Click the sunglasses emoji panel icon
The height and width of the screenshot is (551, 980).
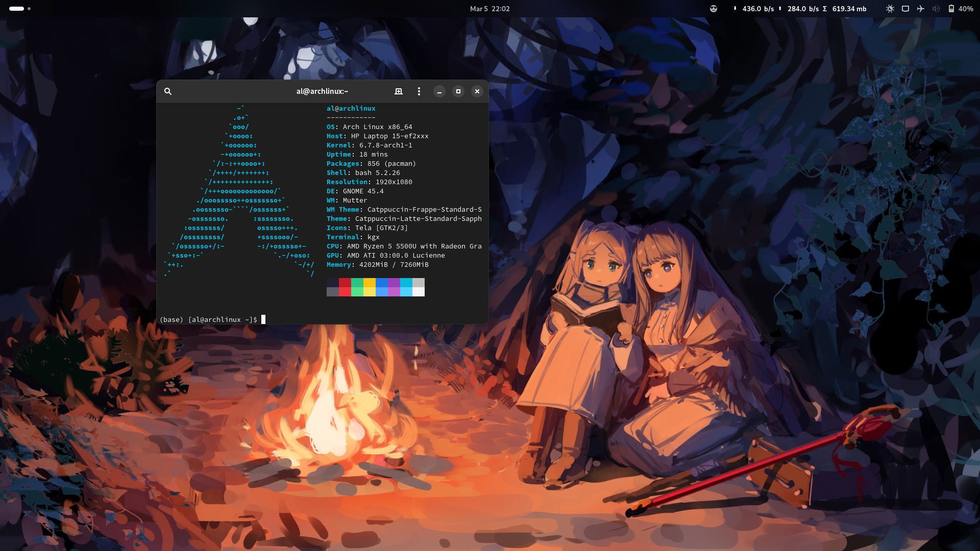[x=714, y=9]
